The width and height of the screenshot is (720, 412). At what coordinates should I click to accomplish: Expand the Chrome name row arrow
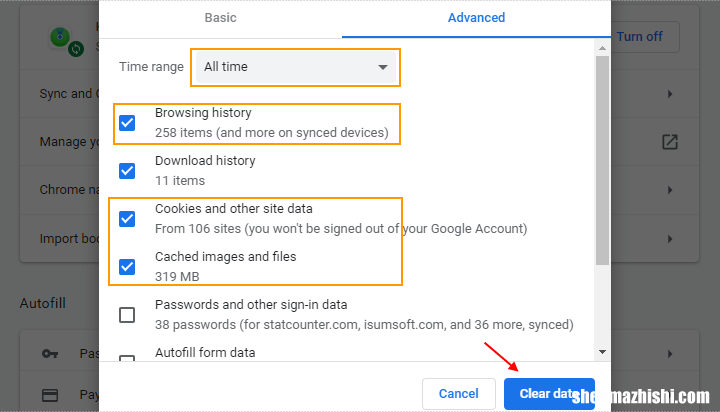tap(670, 190)
